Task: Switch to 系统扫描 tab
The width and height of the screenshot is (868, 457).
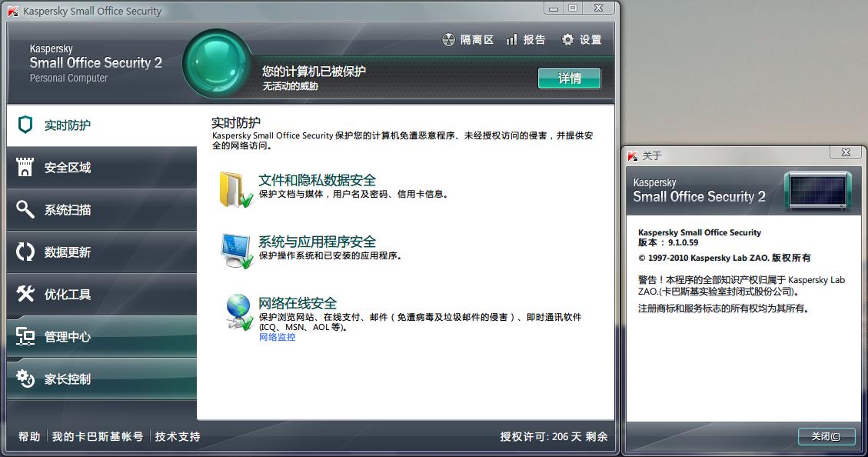Action: [x=101, y=210]
